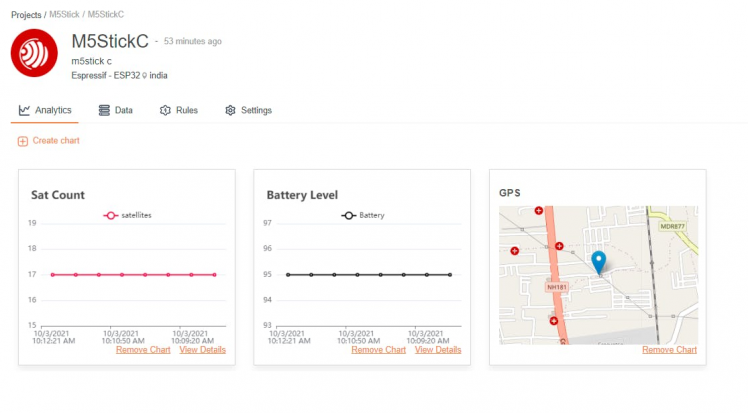This screenshot has height=413, width=748.
Task: Click the Create chart link
Action: [x=56, y=141]
